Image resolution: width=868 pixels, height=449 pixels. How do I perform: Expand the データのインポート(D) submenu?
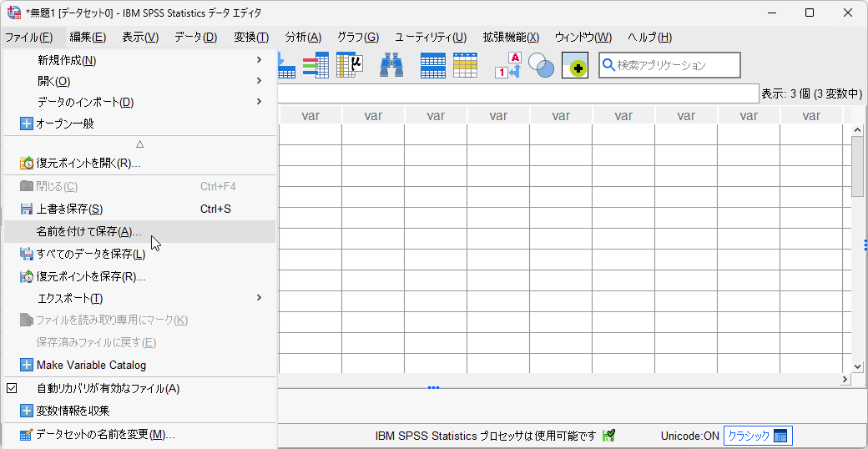click(139, 103)
